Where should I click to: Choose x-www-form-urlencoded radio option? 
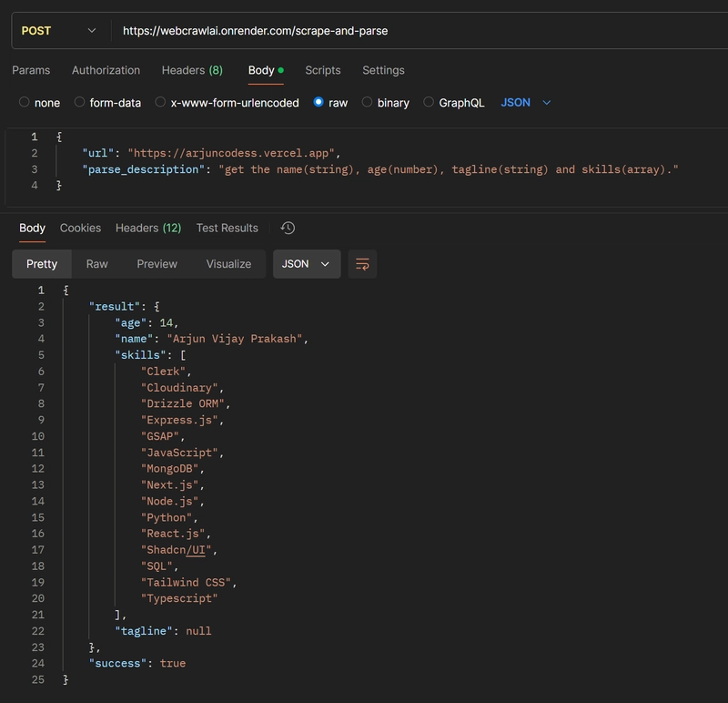(160, 102)
